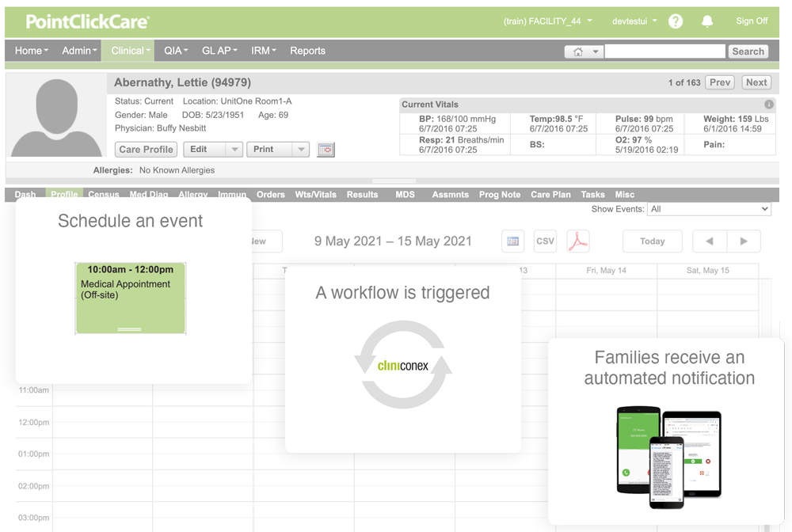Jump to Today in the calendar
This screenshot has height=532, width=792.
pyautogui.click(x=652, y=241)
